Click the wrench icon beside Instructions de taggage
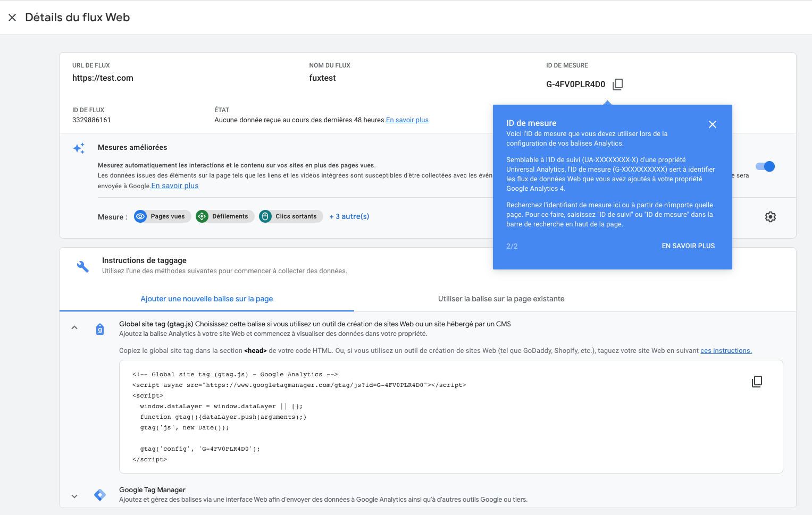812x515 pixels. [83, 266]
